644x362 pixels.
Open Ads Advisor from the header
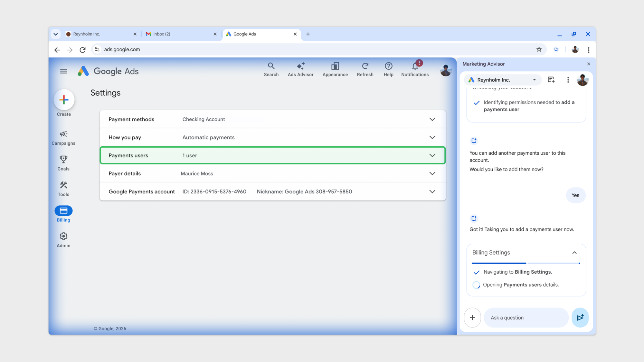(x=300, y=70)
